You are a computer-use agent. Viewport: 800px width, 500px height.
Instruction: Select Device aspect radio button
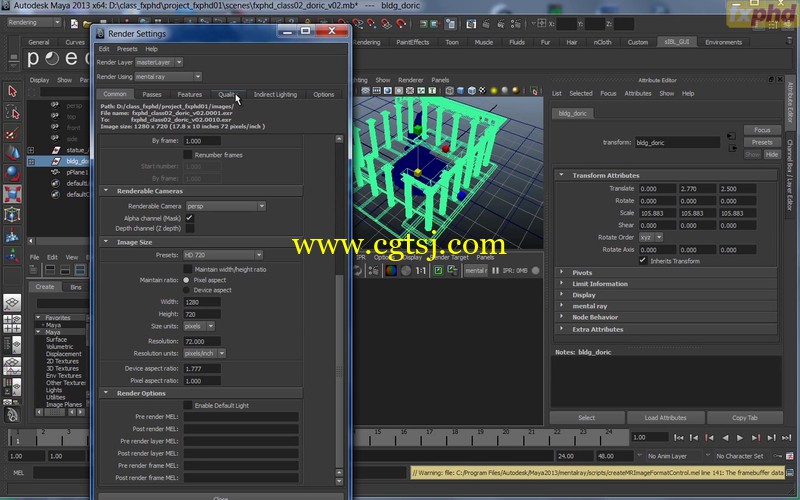186,290
